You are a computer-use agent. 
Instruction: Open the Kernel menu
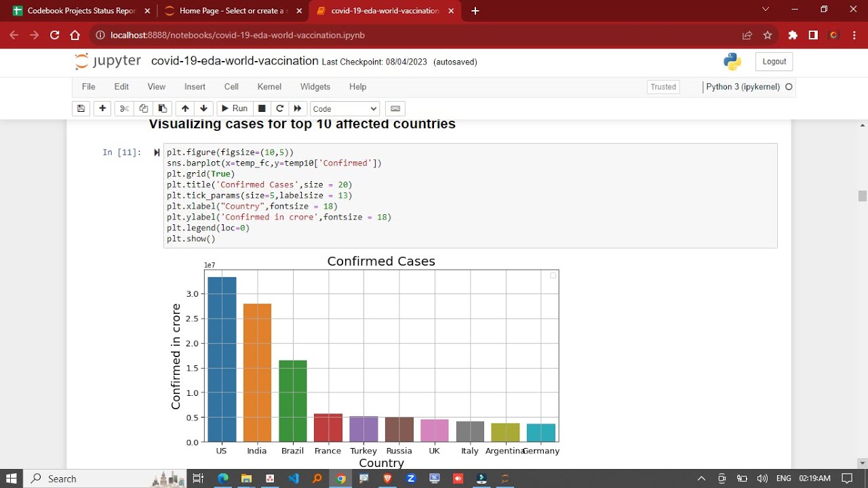coord(269,87)
